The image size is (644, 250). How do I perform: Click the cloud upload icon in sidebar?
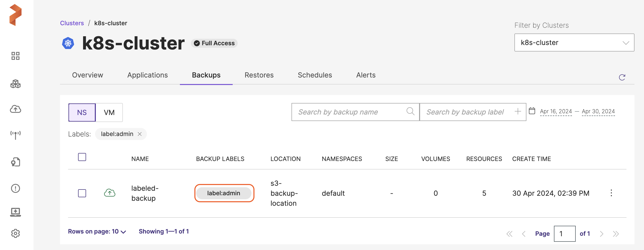point(15,109)
